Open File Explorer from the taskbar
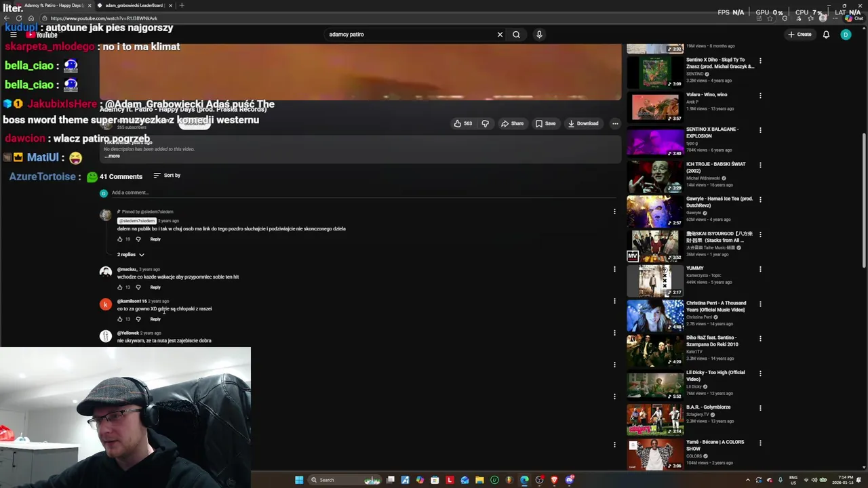868x488 pixels. 479,480
